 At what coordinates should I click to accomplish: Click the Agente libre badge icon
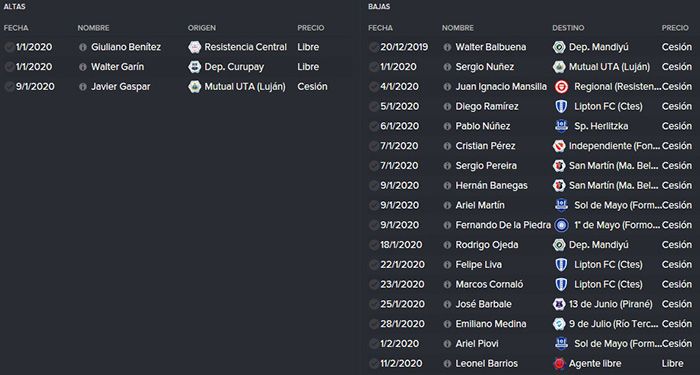559,363
